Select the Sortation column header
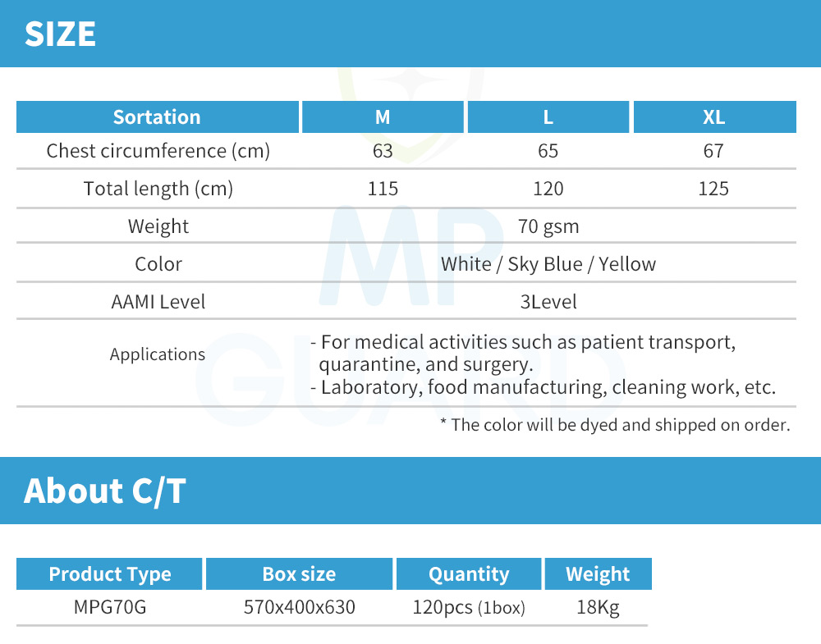Viewport: 821px width, 644px height. 157,116
